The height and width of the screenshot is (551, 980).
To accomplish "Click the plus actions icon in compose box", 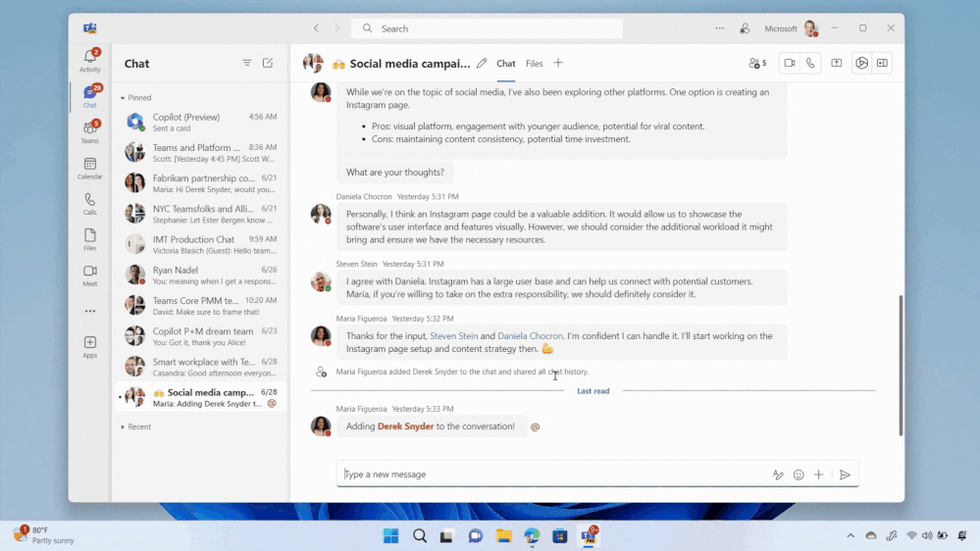I will (818, 475).
